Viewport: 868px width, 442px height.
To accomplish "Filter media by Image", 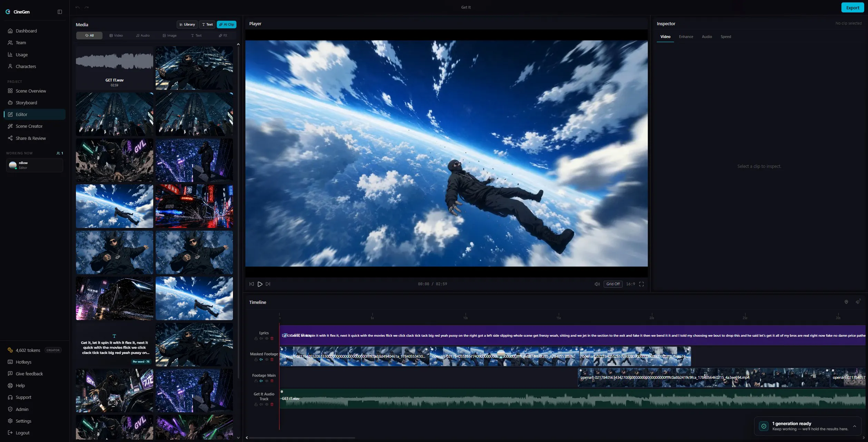I will tap(169, 36).
